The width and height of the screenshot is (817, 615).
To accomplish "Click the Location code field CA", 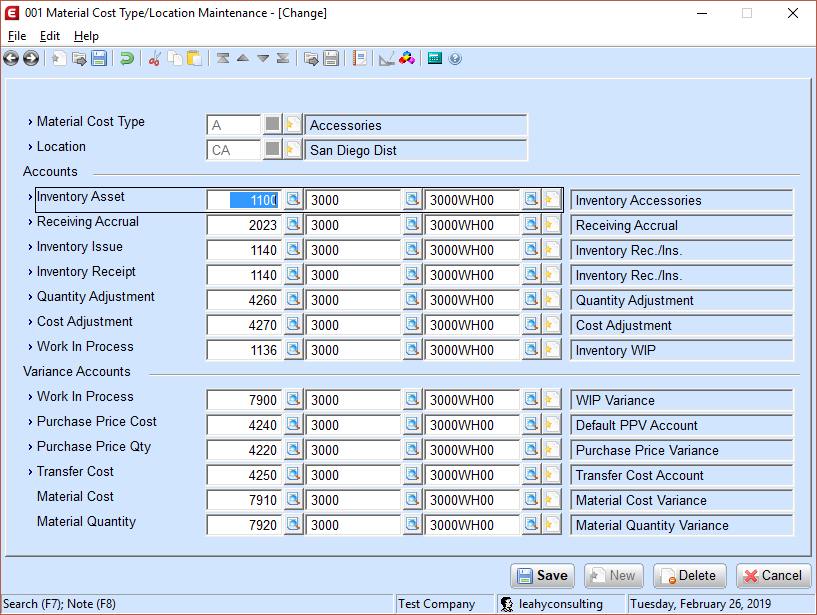I will click(x=233, y=150).
